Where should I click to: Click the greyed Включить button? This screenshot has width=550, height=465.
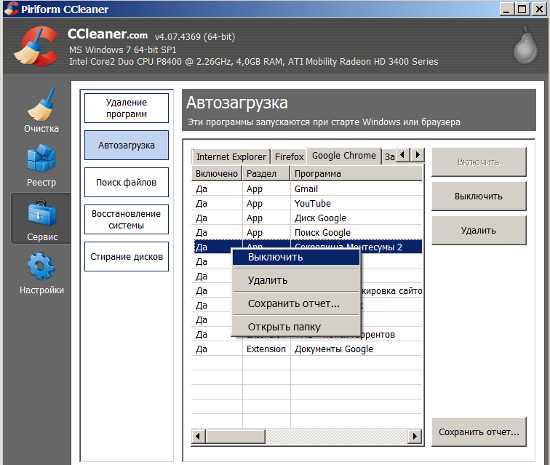click(x=479, y=162)
